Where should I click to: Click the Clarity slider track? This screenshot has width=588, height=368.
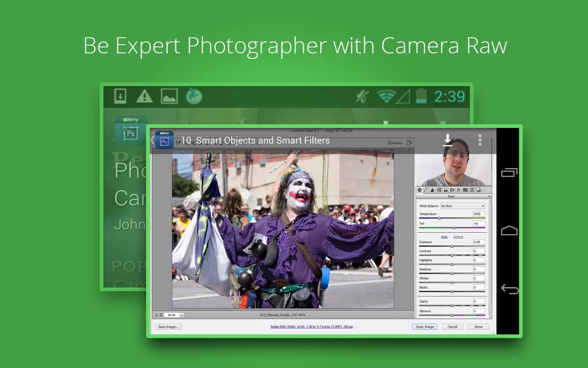point(452,305)
